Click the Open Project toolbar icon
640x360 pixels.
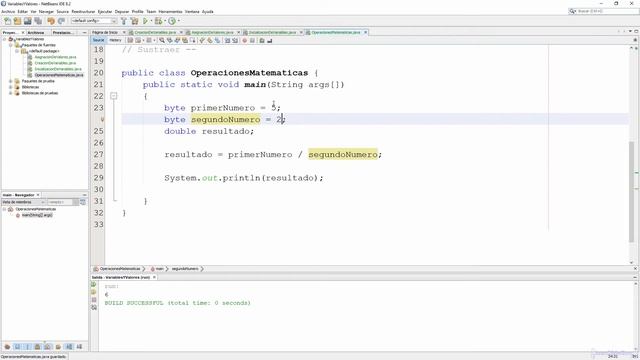click(27, 21)
